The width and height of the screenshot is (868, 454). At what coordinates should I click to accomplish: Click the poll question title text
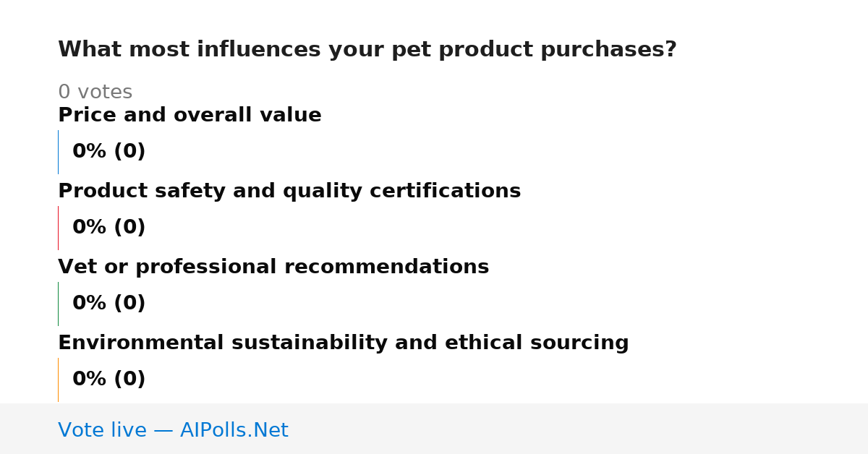pyautogui.click(x=367, y=50)
